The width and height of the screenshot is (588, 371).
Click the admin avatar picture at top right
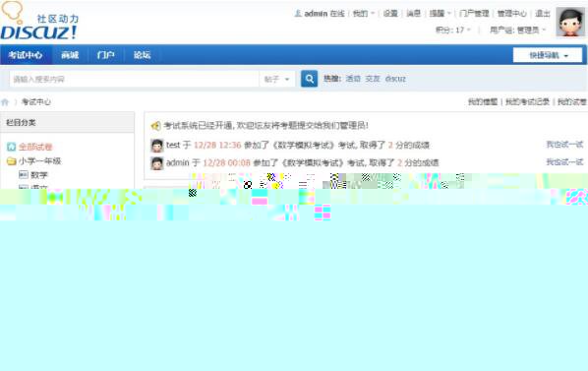tap(570, 22)
